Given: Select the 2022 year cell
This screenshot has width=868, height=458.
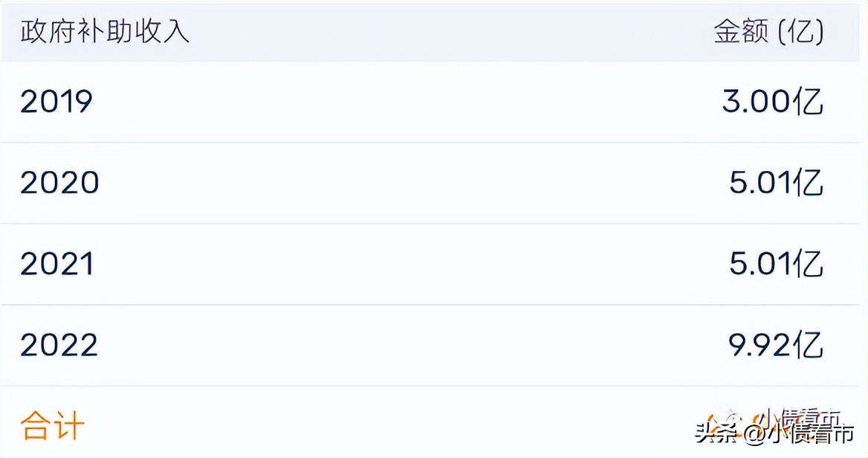Looking at the screenshot, I should point(59,345).
